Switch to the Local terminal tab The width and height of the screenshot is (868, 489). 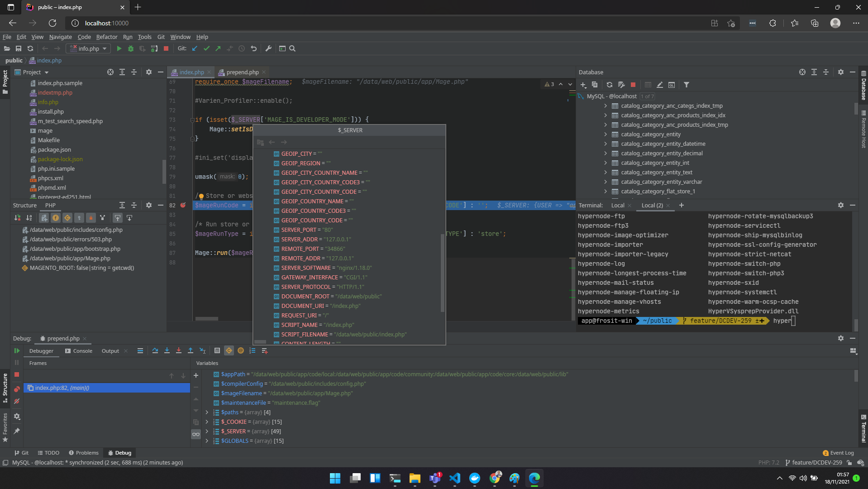(x=617, y=205)
